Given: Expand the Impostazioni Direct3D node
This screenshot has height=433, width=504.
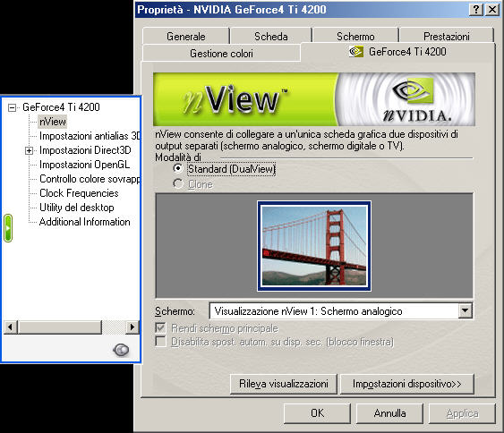Looking at the screenshot, I should (29, 150).
